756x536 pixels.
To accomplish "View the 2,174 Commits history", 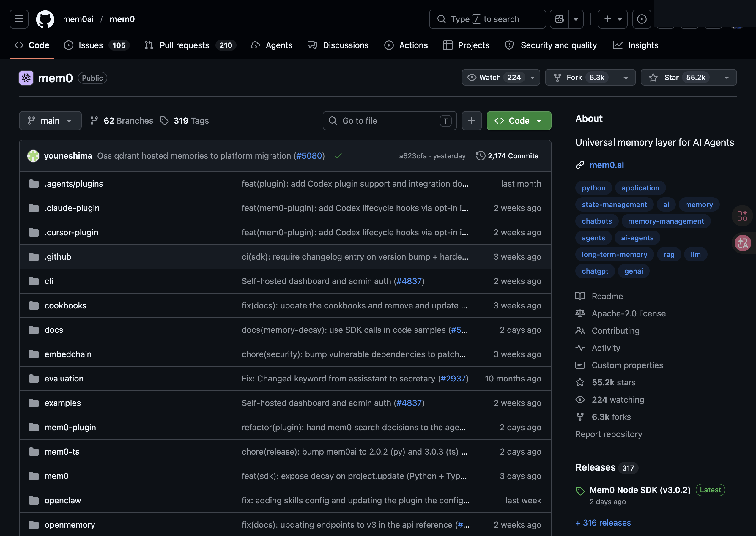I will (507, 156).
